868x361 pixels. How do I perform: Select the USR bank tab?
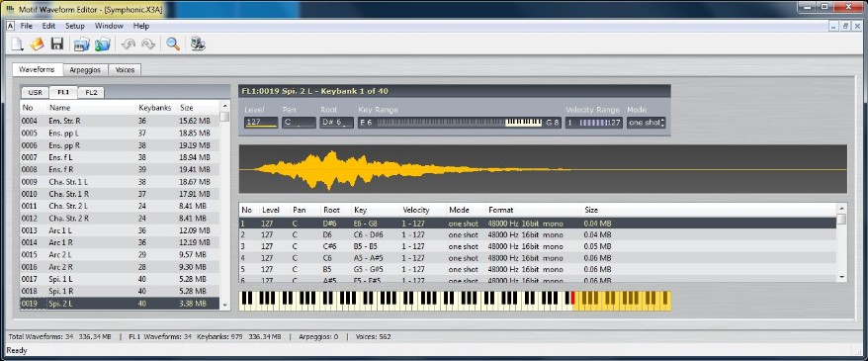pos(35,92)
